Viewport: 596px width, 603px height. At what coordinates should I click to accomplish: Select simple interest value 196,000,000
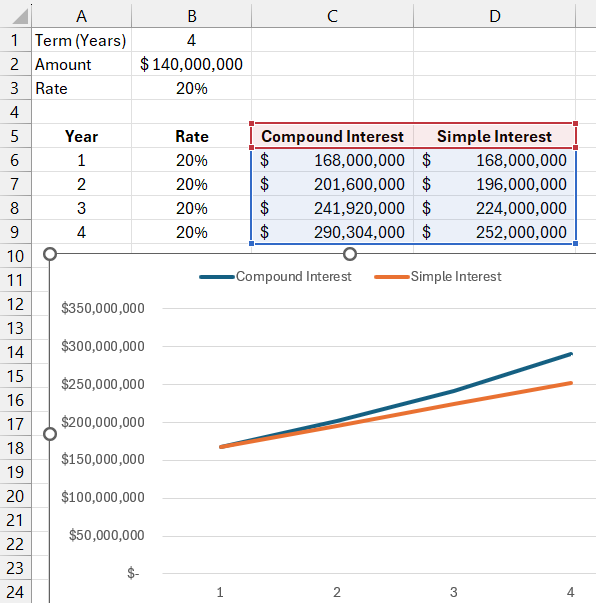(x=494, y=184)
